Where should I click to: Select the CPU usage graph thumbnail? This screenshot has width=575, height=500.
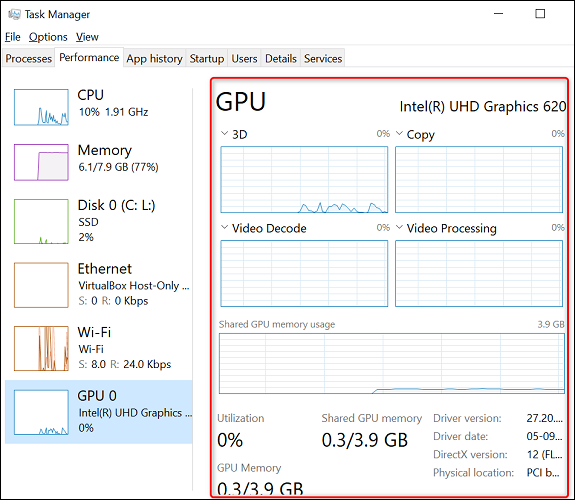(41, 107)
